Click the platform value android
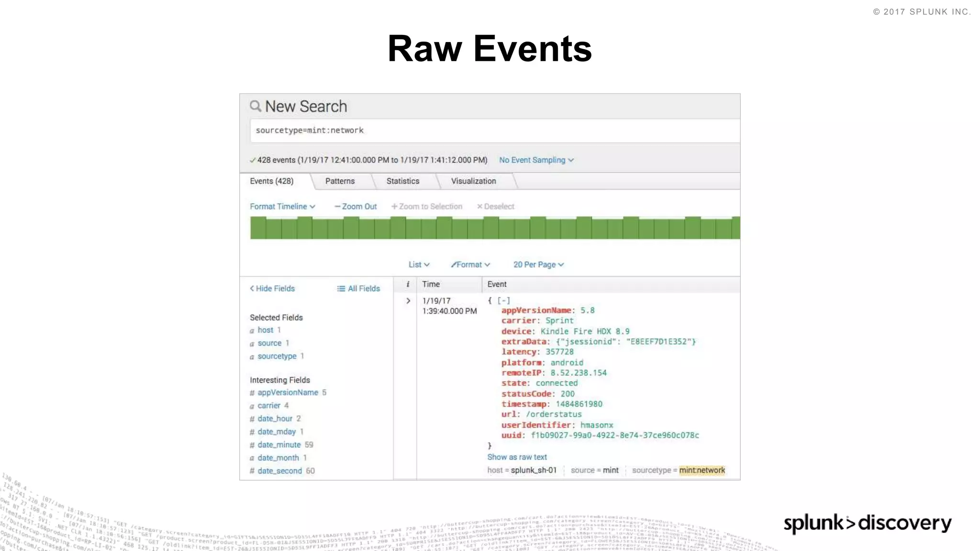The width and height of the screenshot is (980, 551). pyautogui.click(x=567, y=363)
